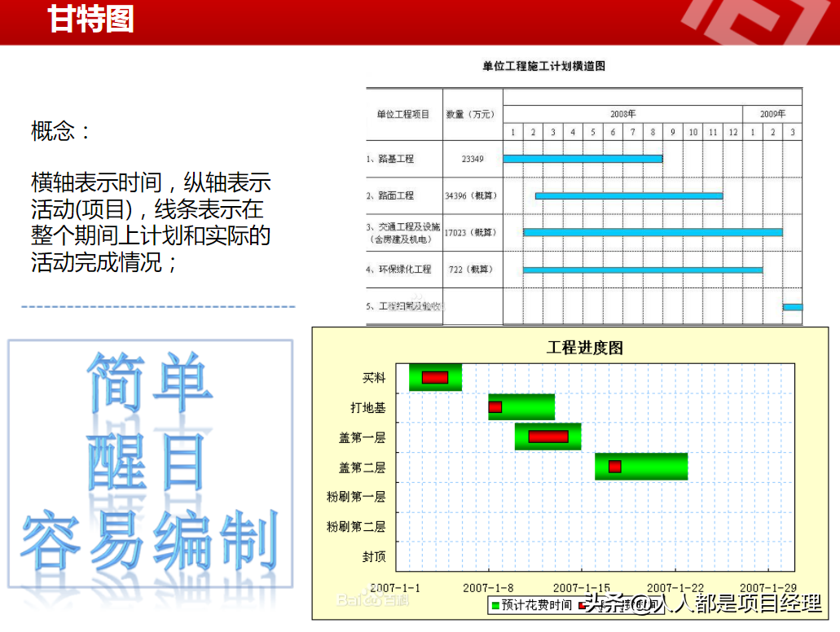Click the axis date 2007-1-29
The height and width of the screenshot is (632, 840).
click(x=767, y=587)
